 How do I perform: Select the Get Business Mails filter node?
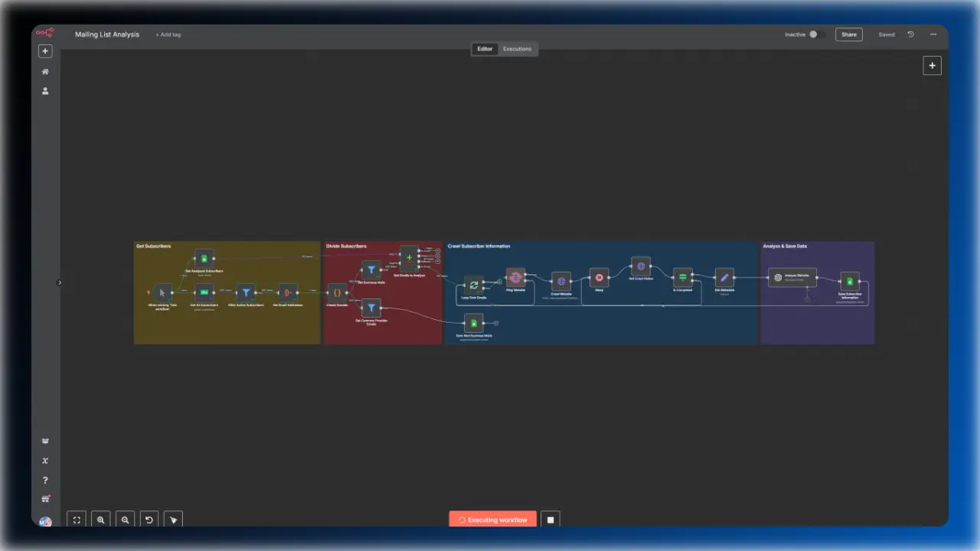371,269
